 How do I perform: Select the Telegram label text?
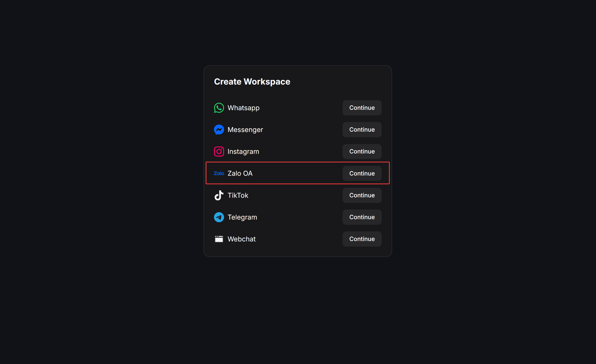tap(242, 217)
